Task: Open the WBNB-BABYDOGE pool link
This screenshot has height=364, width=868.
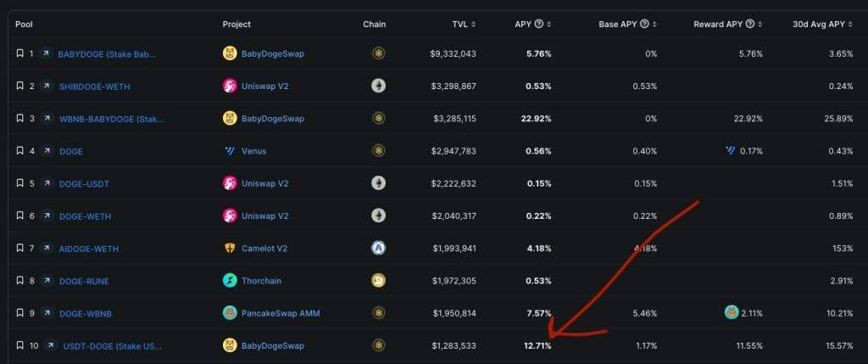Action: point(112,119)
